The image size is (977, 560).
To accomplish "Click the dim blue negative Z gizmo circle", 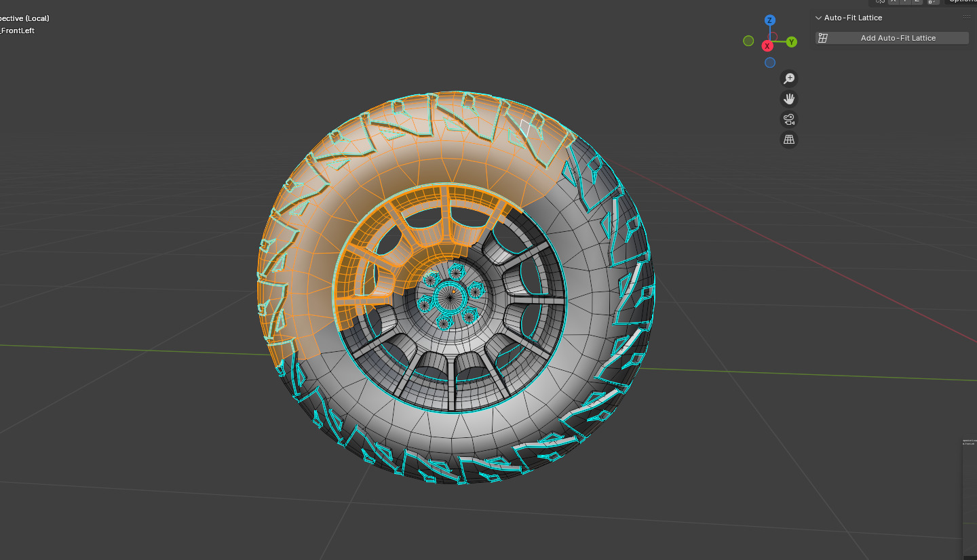I will point(770,62).
